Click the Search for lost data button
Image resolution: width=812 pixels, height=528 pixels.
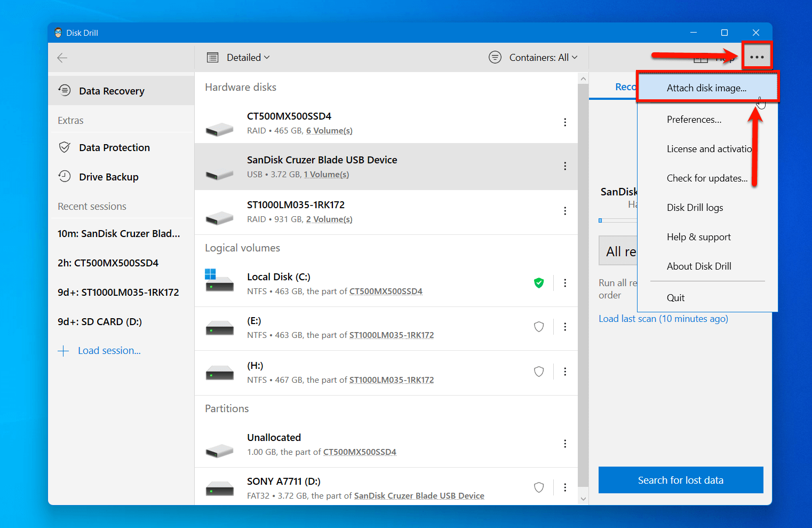(x=681, y=480)
